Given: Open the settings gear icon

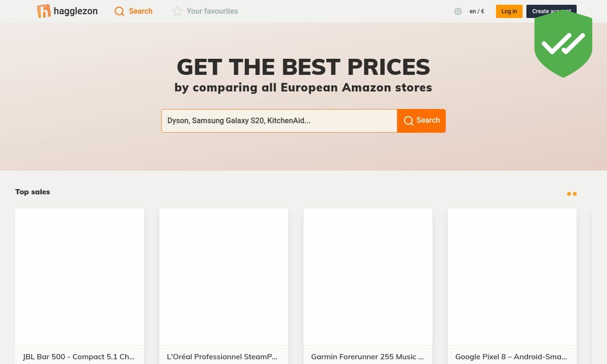Looking at the screenshot, I should coord(458,11).
